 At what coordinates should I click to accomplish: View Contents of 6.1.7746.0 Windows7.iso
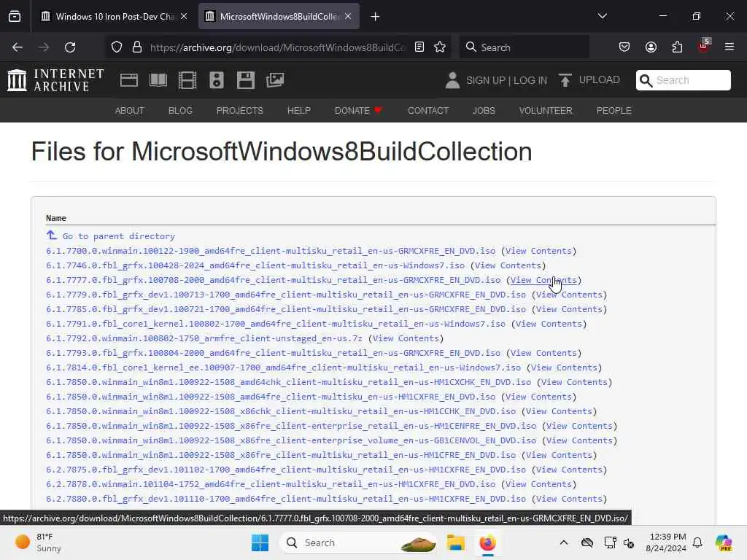click(508, 265)
